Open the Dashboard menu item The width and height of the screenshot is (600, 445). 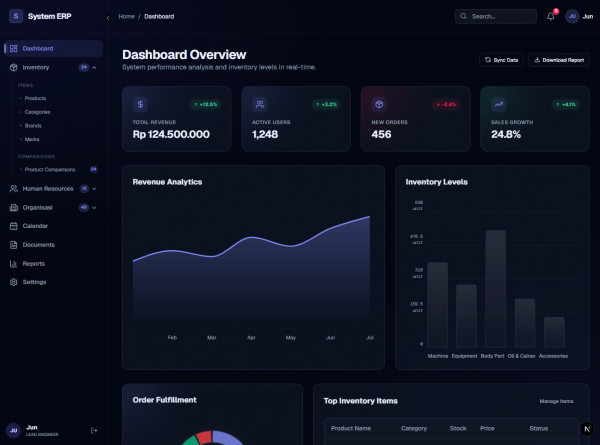(54, 49)
